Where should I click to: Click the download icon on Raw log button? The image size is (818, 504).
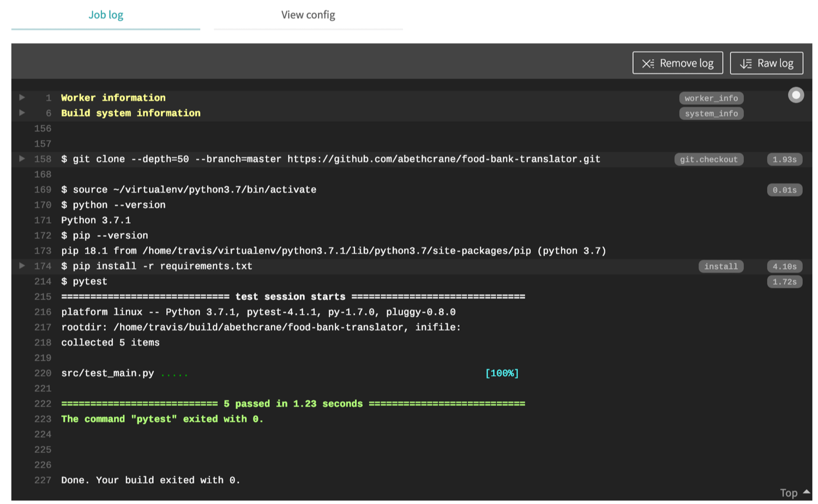[x=745, y=63]
